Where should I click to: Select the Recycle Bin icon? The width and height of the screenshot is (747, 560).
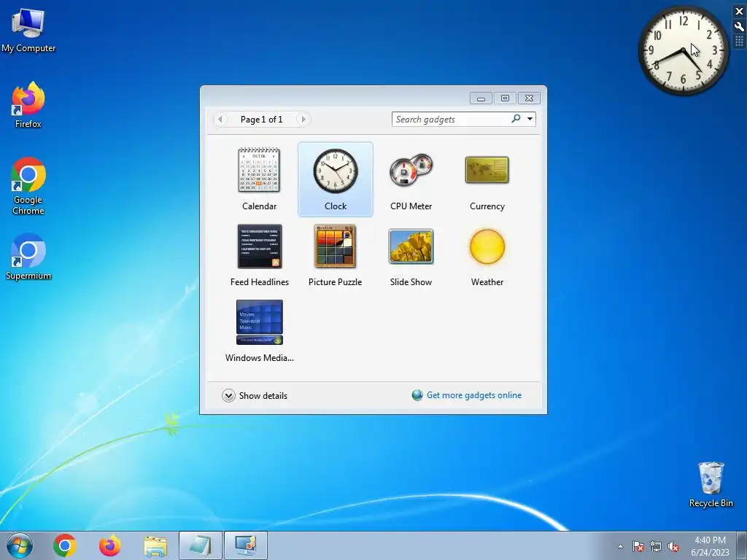pos(711,485)
